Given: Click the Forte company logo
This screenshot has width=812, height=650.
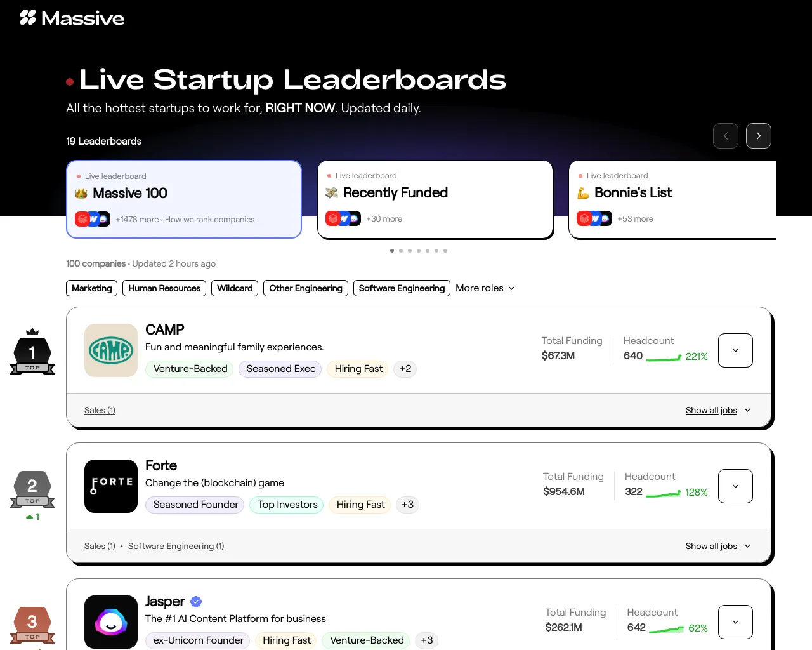Looking at the screenshot, I should [x=110, y=486].
